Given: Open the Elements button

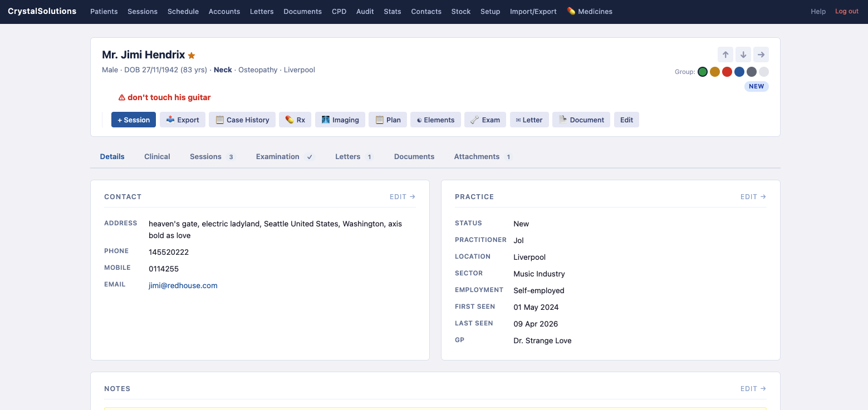Looking at the screenshot, I should click(435, 120).
